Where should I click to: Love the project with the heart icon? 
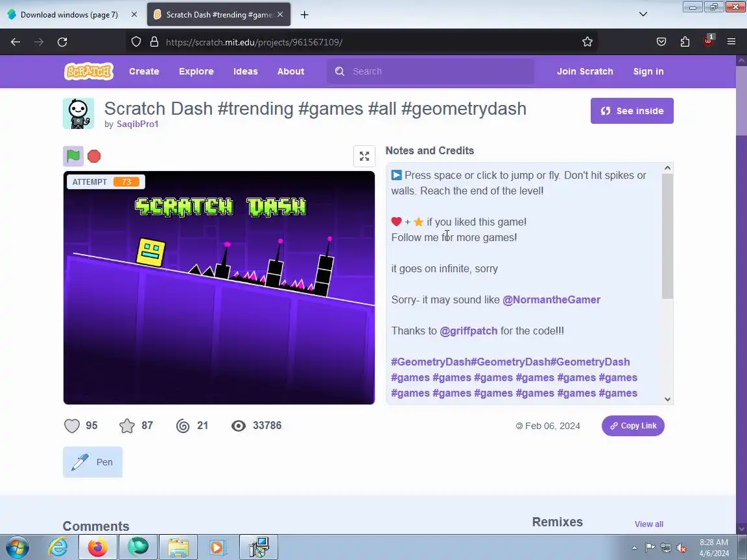(x=72, y=426)
